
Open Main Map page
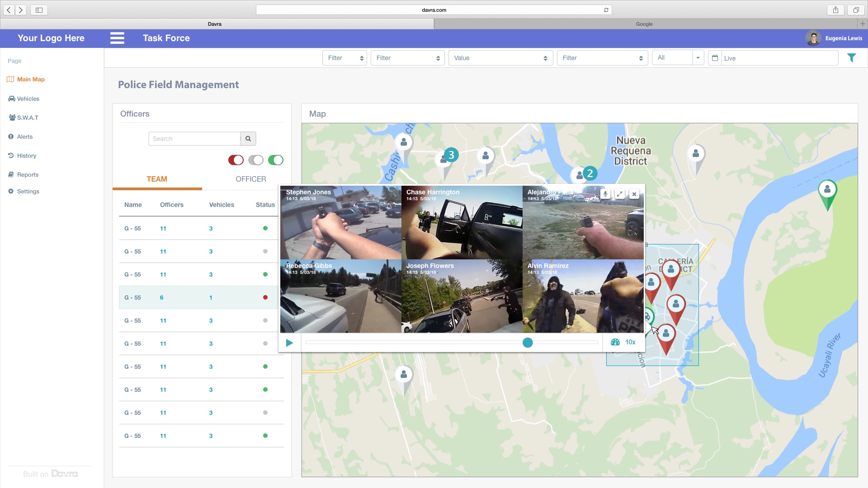tap(26, 79)
